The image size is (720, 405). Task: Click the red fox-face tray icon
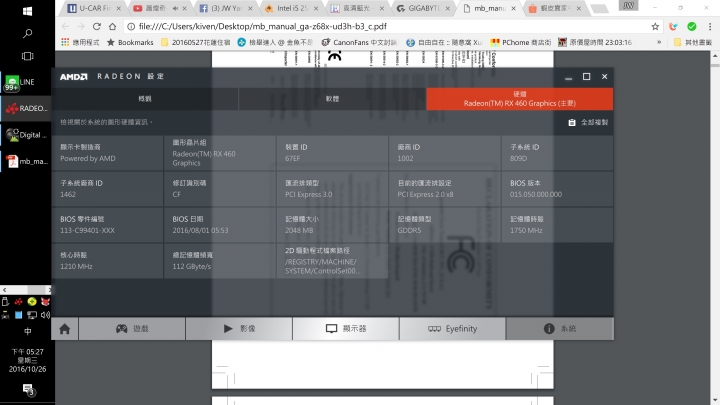[x=45, y=302]
